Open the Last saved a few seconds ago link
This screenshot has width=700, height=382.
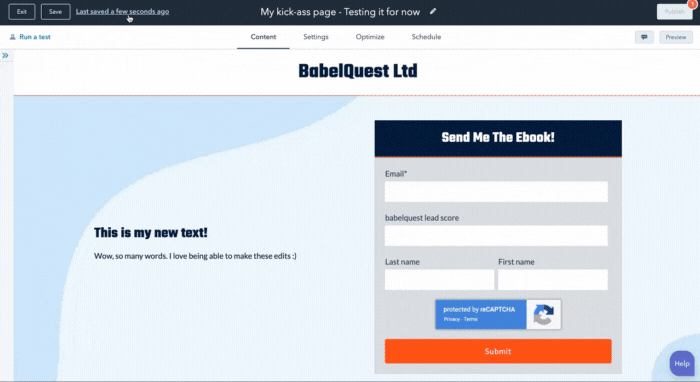[122, 12]
